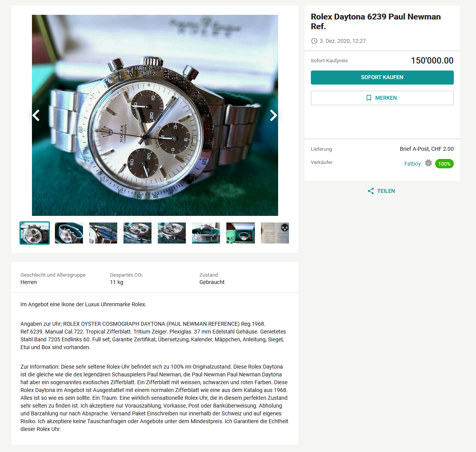Select the eighth thumbnail with documents
Screen dimensions: 476x452
pyautogui.click(x=275, y=233)
